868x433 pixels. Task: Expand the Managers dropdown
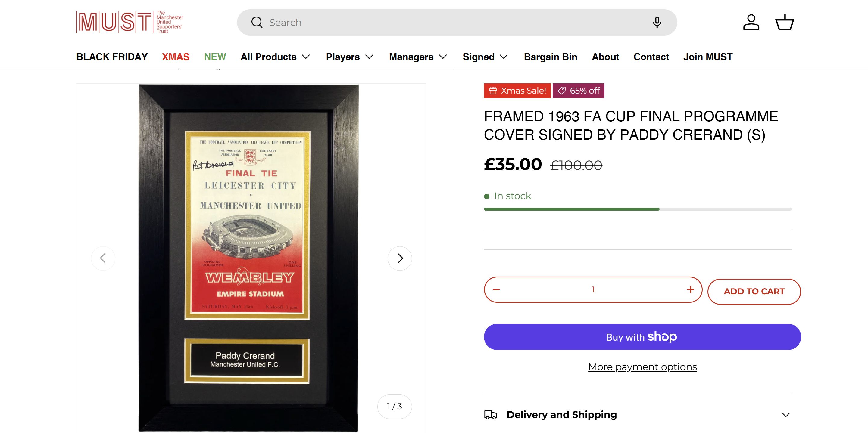(418, 57)
